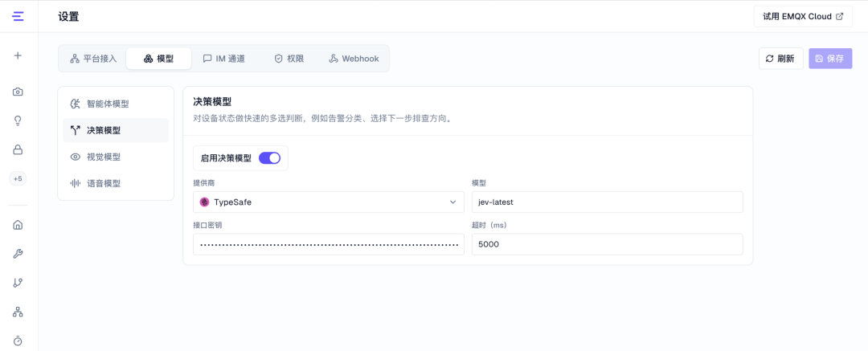Screen dimensions: 868x351
Task: Open the camera icon in the sidebar
Action: (x=18, y=92)
